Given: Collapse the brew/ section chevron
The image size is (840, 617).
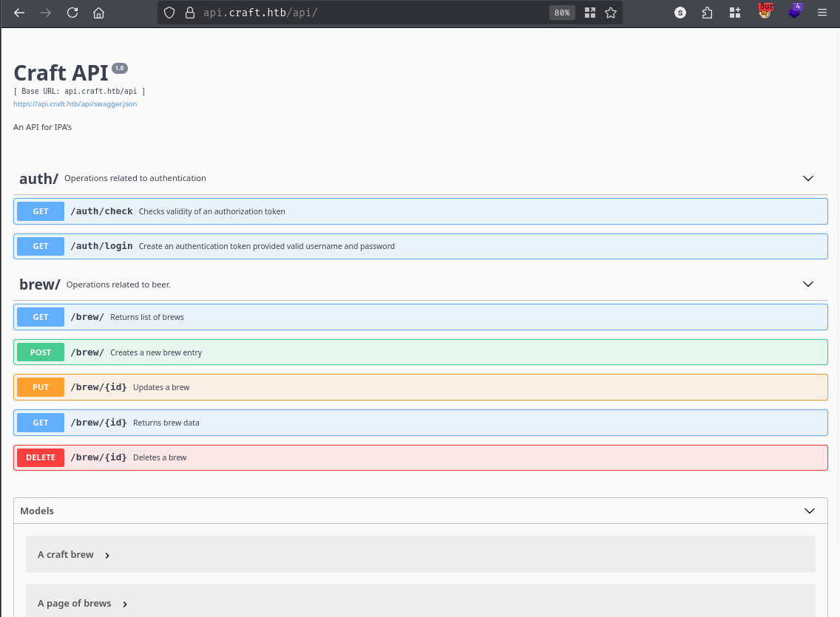Looking at the screenshot, I should pyautogui.click(x=808, y=284).
